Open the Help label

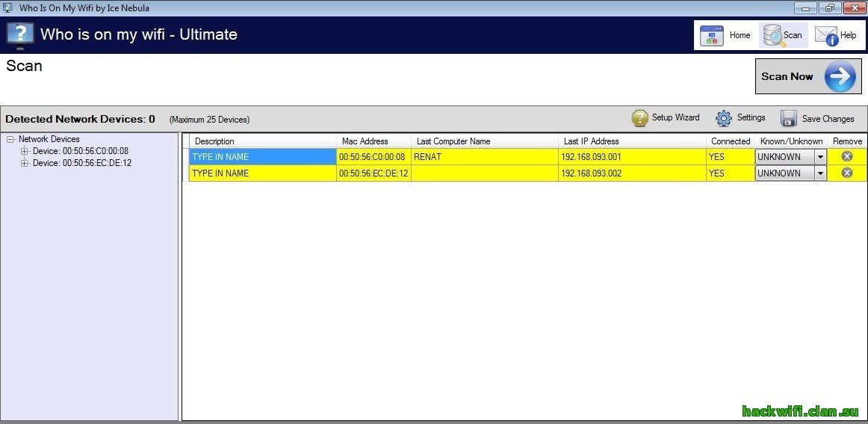(848, 35)
